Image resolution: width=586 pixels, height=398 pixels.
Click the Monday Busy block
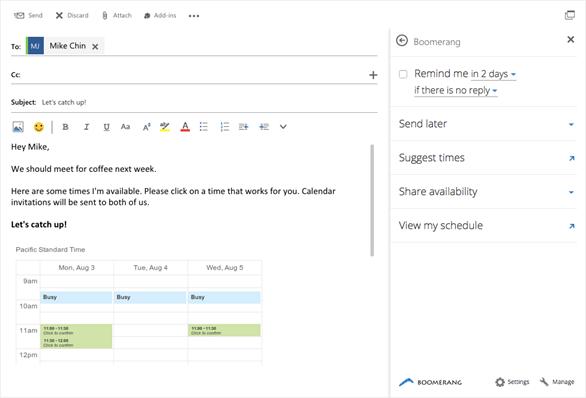76,297
